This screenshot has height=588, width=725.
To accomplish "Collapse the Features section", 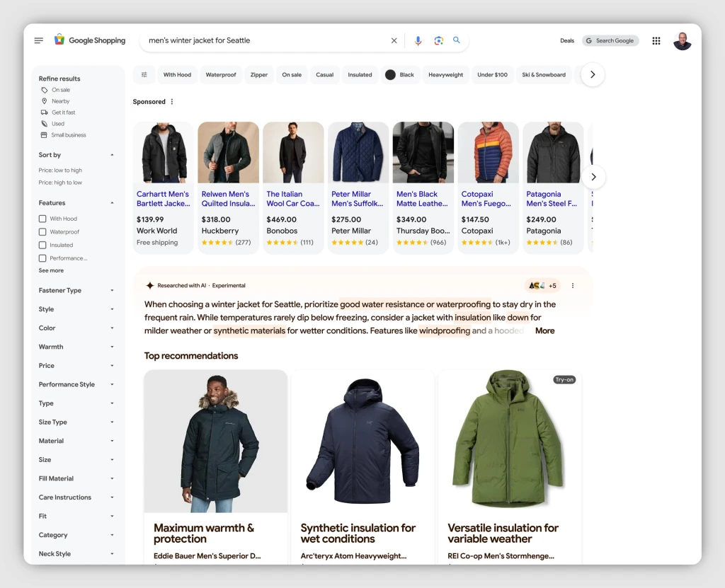I will pyautogui.click(x=112, y=203).
